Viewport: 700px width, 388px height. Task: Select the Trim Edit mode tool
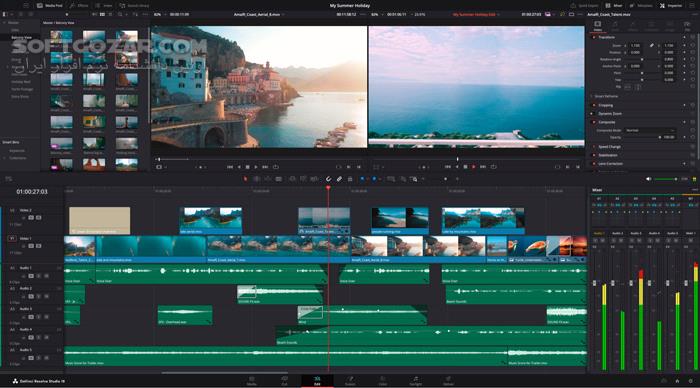[x=257, y=179]
